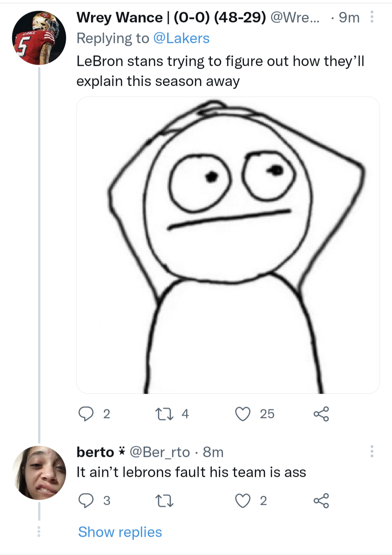Viewport: 392px width, 555px height.
Task: Open Wrey Wance's profile picture
Action: pyautogui.click(x=39, y=38)
